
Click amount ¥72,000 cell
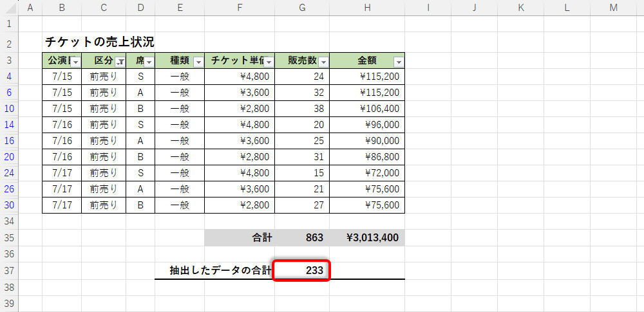[367, 173]
